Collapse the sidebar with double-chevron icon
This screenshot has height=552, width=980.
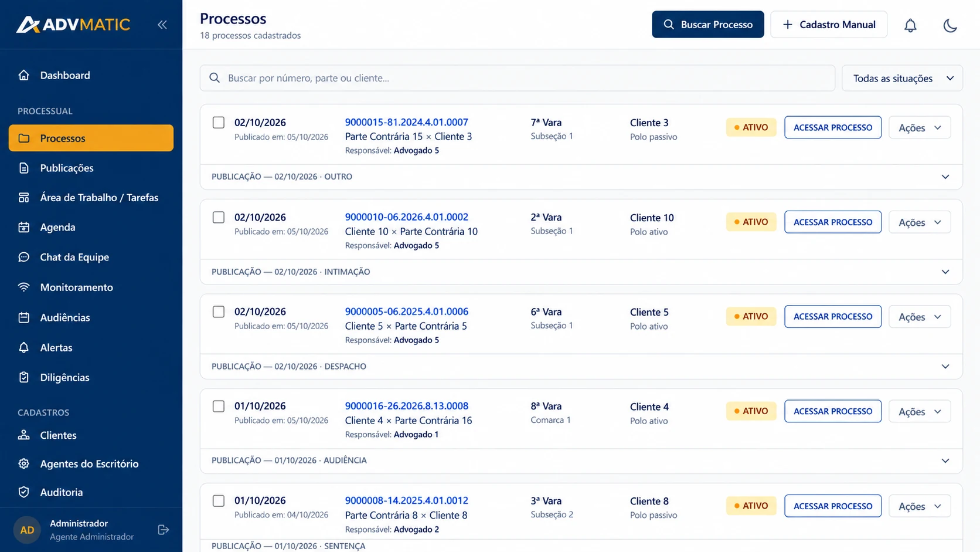162,25
